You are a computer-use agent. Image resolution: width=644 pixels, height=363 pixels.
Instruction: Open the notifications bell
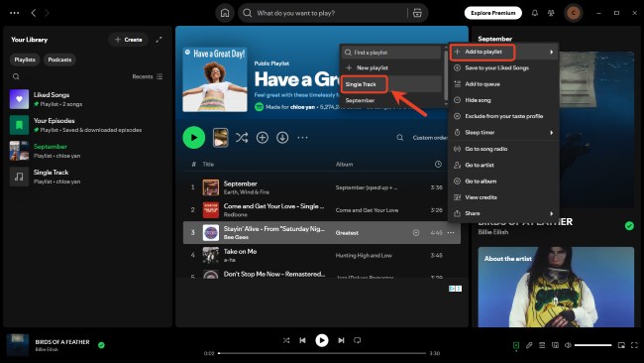(x=535, y=13)
